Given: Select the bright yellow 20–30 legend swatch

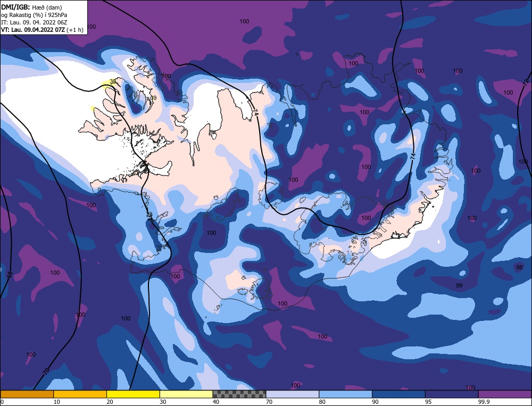Looking at the screenshot, I should [x=133, y=394].
